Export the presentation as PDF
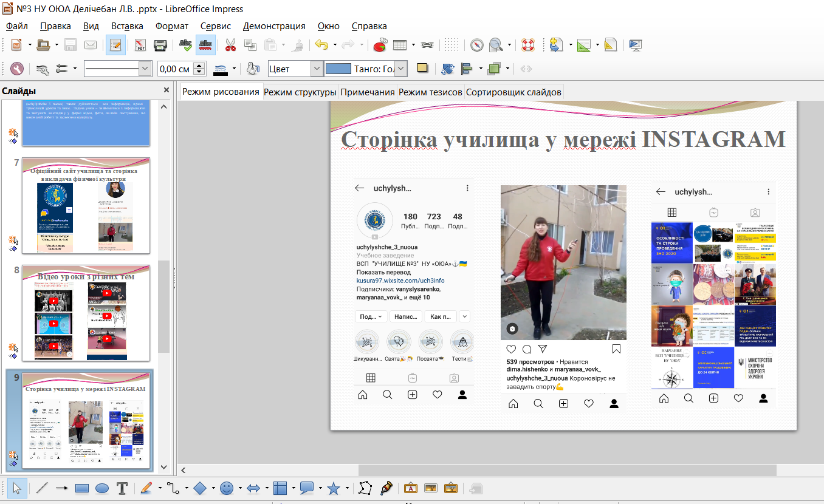 pyautogui.click(x=140, y=45)
